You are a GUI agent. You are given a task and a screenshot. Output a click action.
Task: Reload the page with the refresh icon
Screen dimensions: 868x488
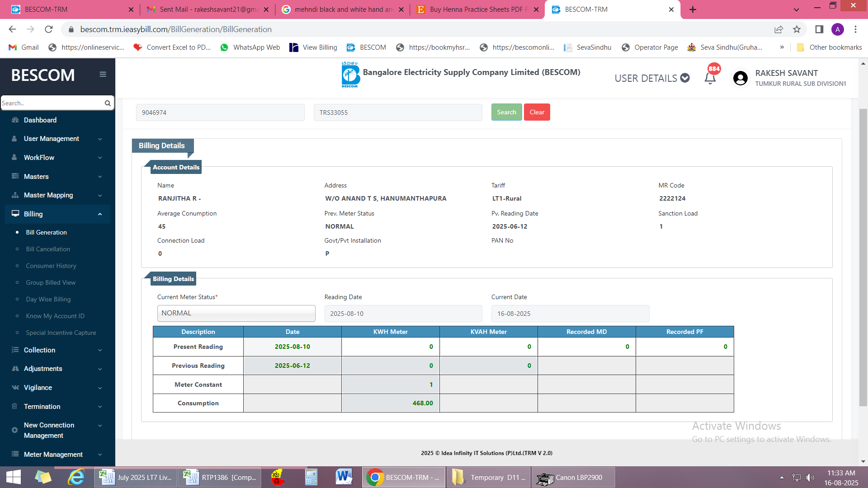[x=49, y=29]
